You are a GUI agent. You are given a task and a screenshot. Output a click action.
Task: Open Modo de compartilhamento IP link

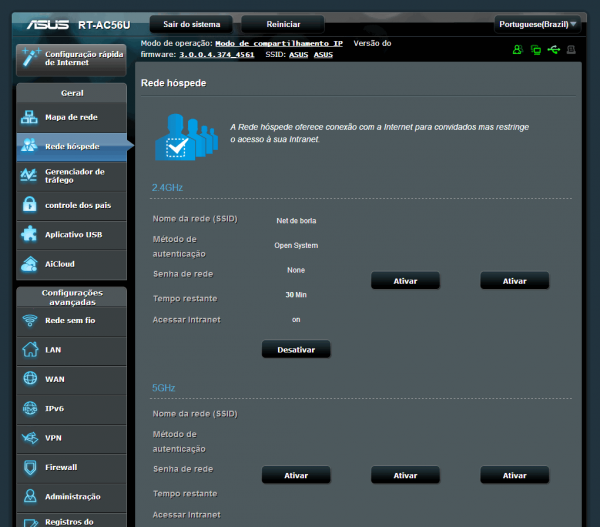pos(279,44)
